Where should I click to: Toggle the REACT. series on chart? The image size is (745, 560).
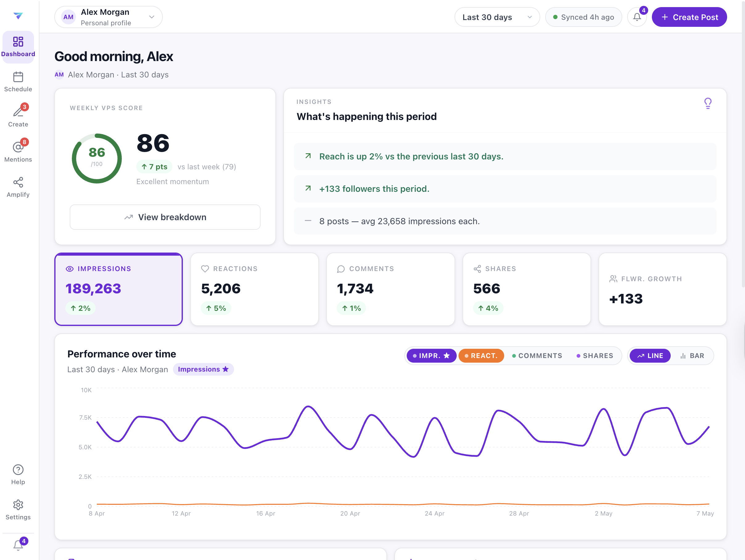tap(481, 356)
